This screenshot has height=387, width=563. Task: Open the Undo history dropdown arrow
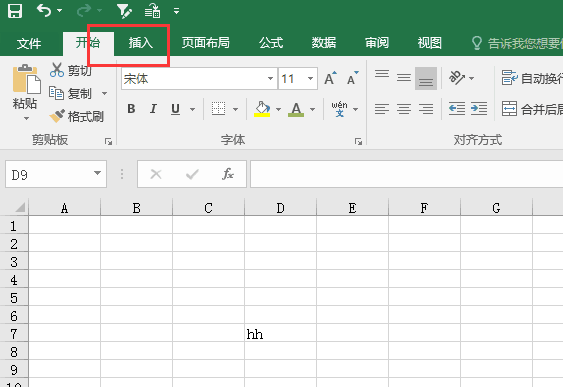click(60, 11)
